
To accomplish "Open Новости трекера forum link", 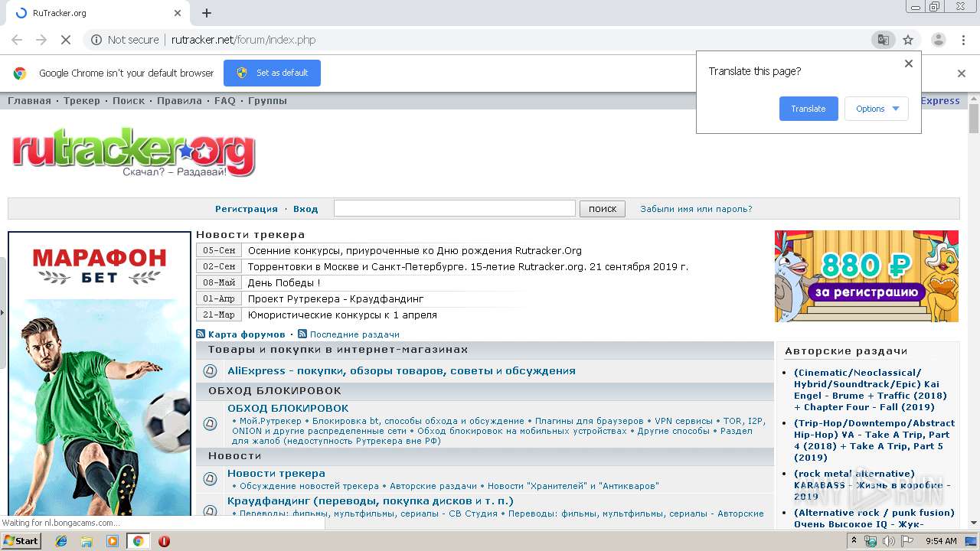I will point(276,473).
